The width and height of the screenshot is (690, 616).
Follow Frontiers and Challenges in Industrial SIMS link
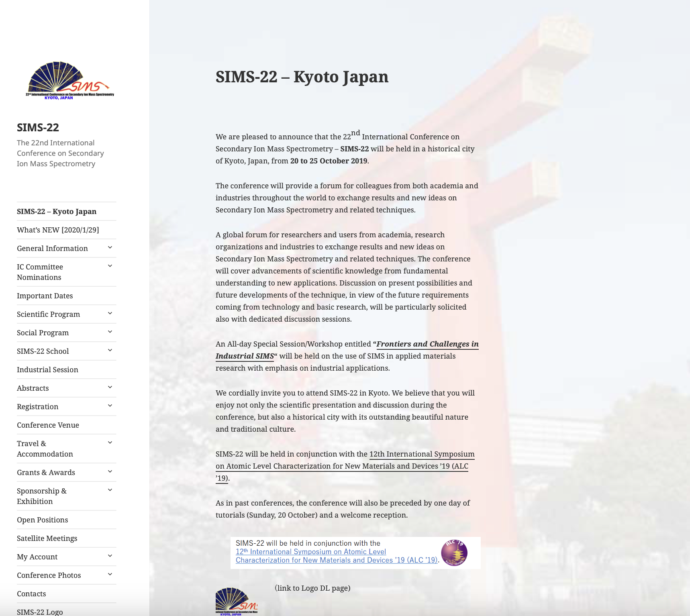click(x=427, y=344)
